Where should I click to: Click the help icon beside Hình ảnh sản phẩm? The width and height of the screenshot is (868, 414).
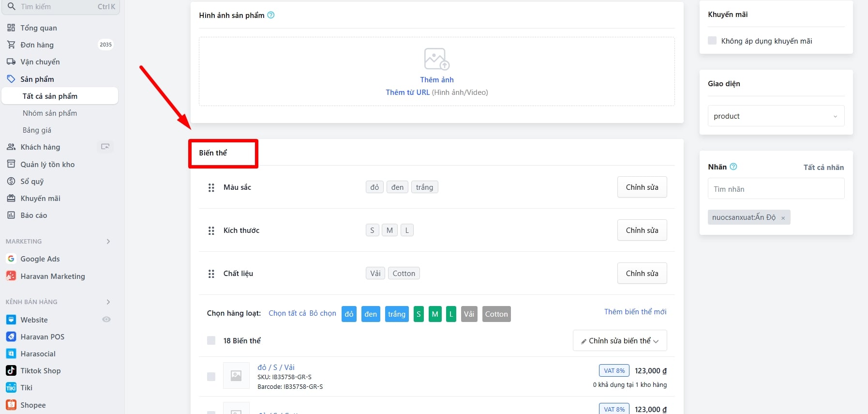271,15
